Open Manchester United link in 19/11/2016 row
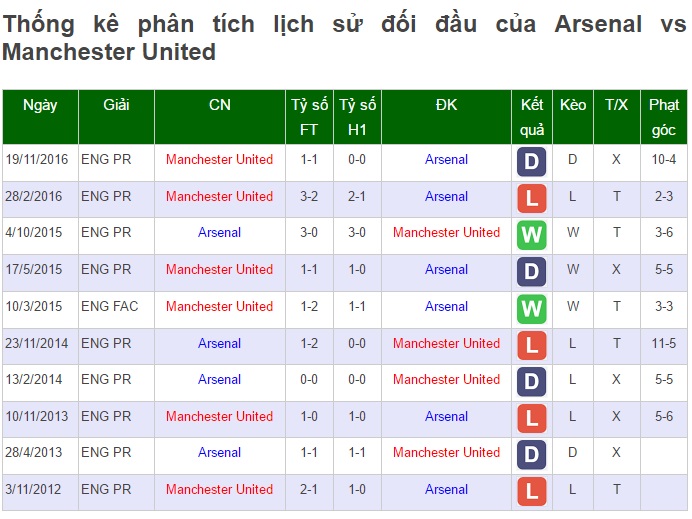692x519 pixels. pyautogui.click(x=219, y=159)
